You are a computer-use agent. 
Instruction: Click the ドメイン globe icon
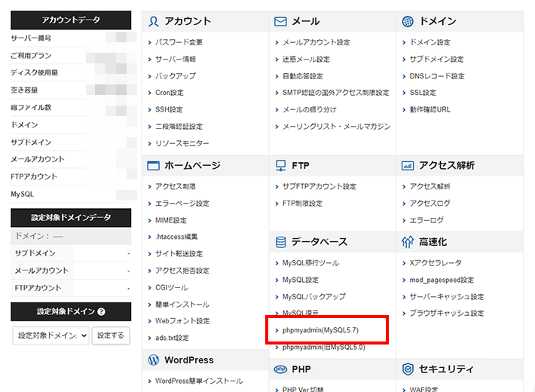tap(408, 22)
